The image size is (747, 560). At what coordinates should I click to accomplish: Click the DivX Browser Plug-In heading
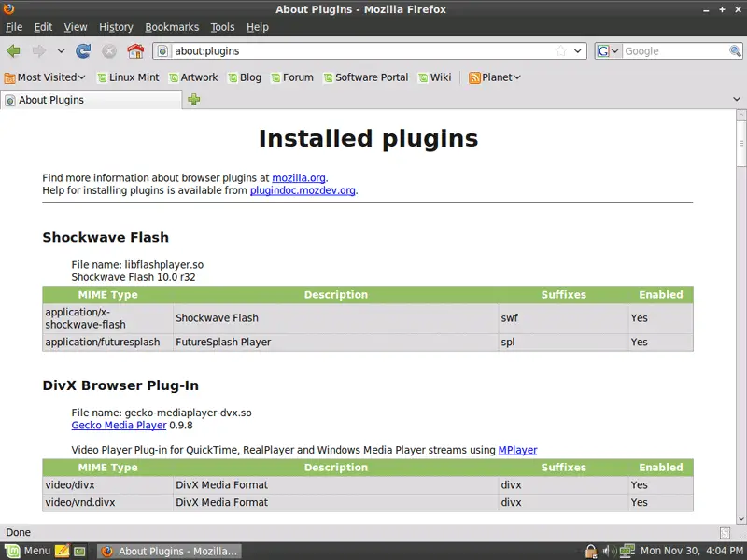point(120,385)
